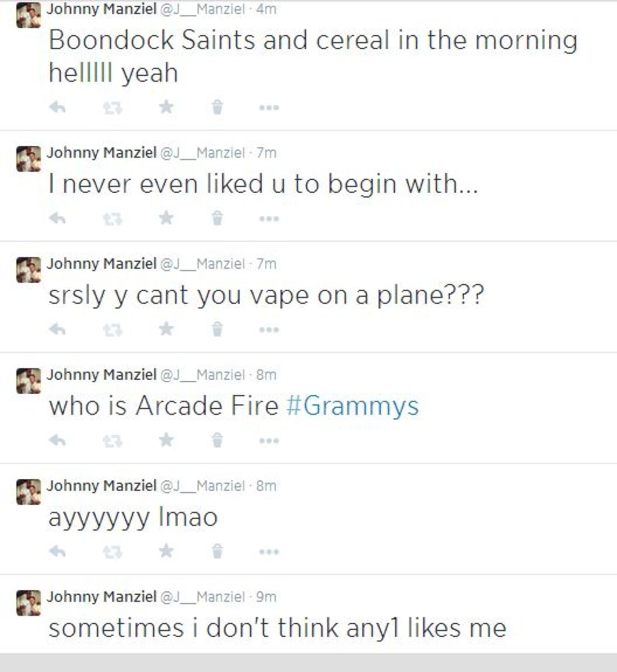Reply to the Boondock Saints tweet
The width and height of the screenshot is (617, 672).
57,107
